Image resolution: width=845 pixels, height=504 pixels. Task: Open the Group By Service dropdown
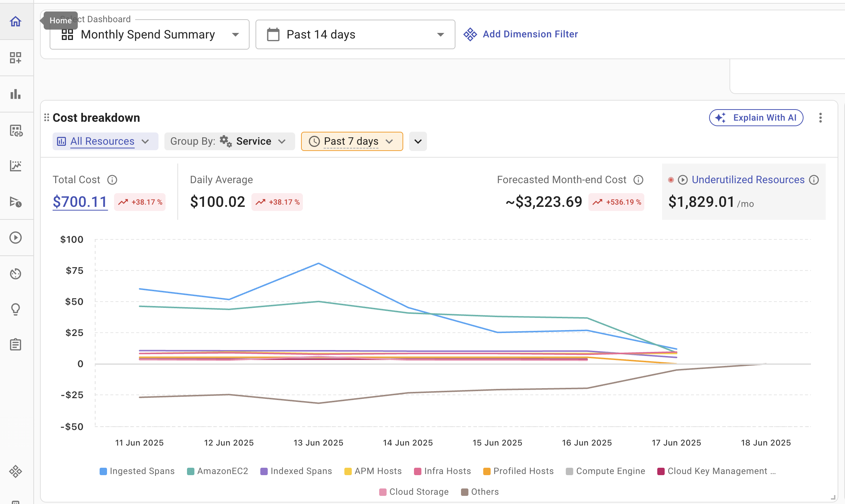pyautogui.click(x=229, y=141)
